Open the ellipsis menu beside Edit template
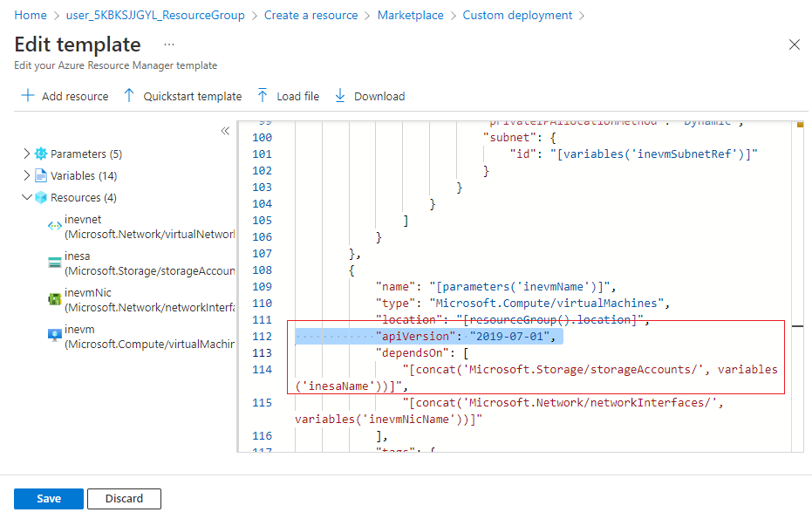This screenshot has height=519, width=812. coord(169,44)
